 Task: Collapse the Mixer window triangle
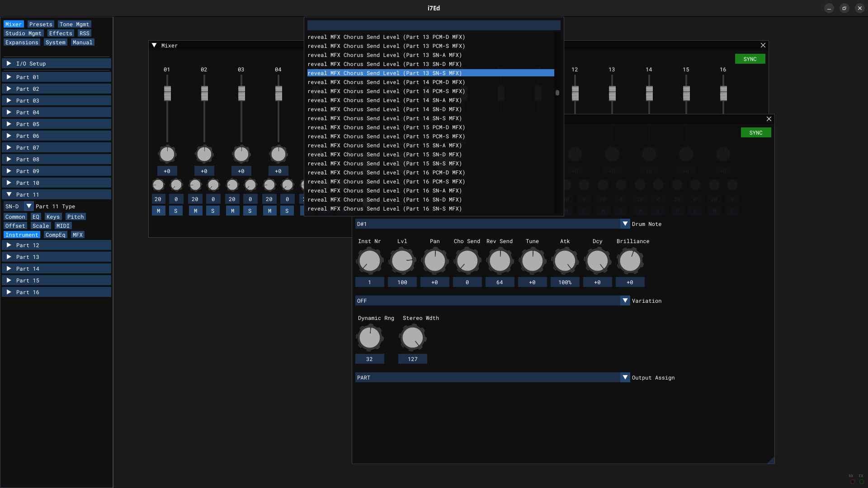[154, 46]
